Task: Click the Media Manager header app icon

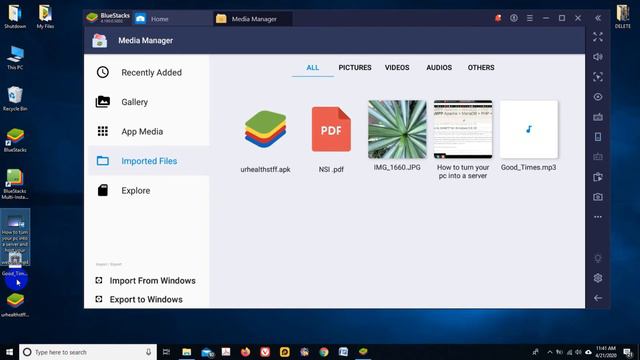Action: [x=100, y=40]
